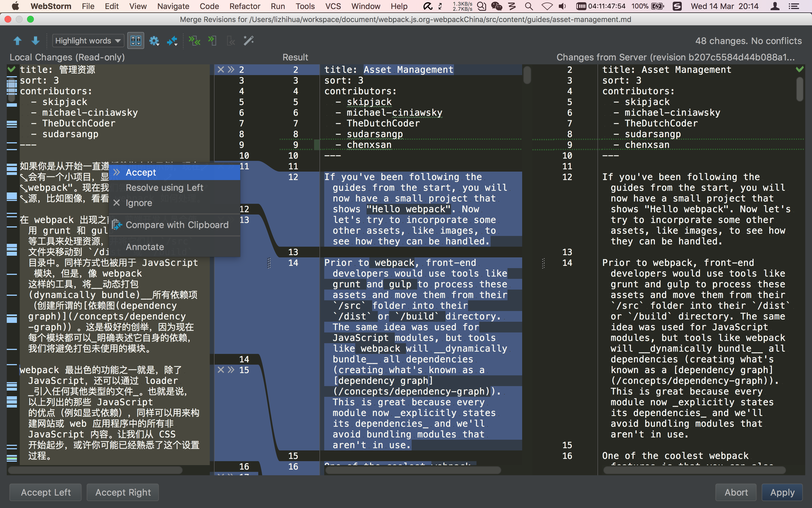Apply the merge with Apply button
The height and width of the screenshot is (508, 812).
[782, 492]
